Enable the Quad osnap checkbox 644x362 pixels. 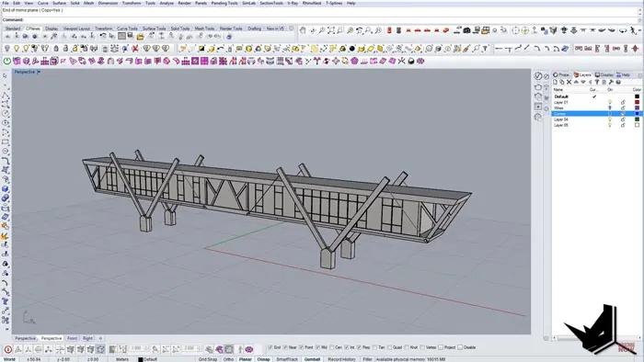[389, 347]
